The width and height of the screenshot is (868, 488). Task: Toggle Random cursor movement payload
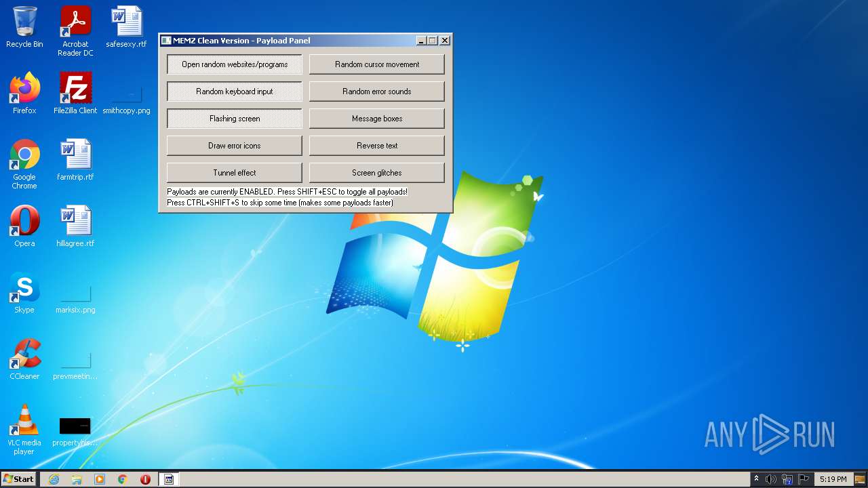click(377, 64)
